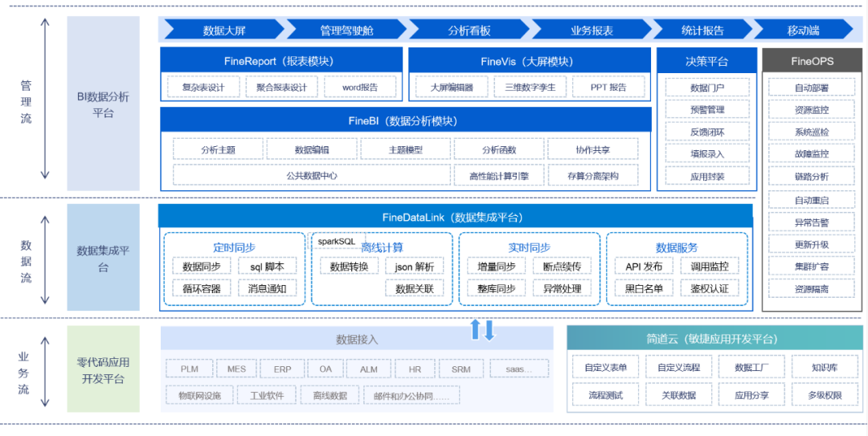
Task: Click the vertical double arrow beside 管理流
Action: pyautogui.click(x=45, y=99)
